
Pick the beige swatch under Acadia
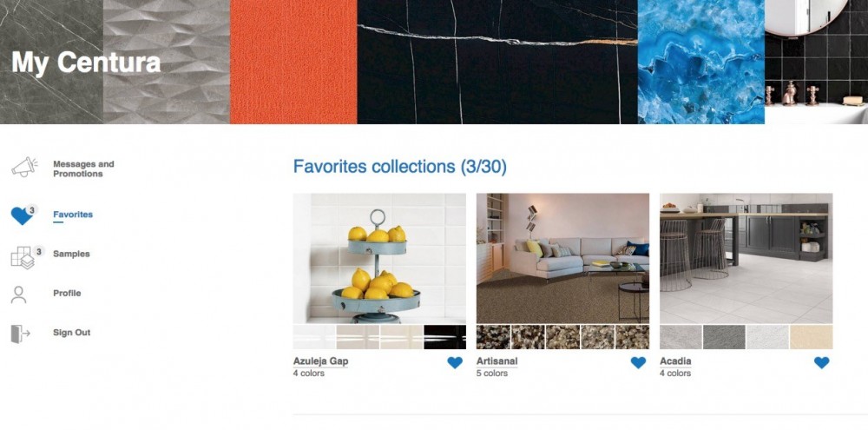tap(811, 337)
